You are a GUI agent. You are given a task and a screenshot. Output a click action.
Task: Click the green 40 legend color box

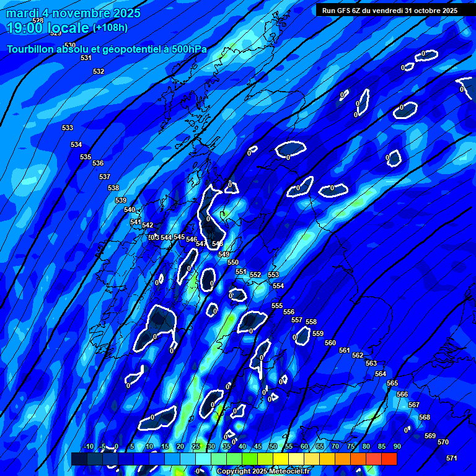(x=234, y=459)
